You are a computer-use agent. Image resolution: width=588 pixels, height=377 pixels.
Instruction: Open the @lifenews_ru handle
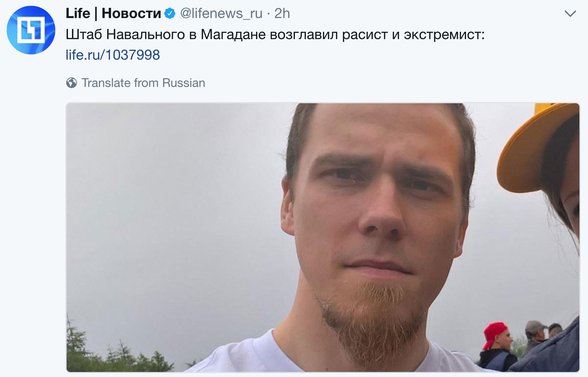pos(221,14)
